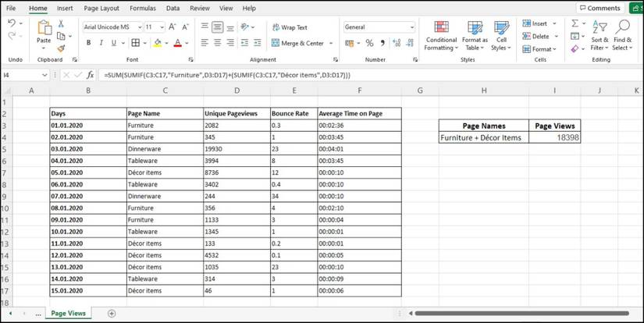Switch to the Formulas ribbon tab
This screenshot has height=323, width=644.
tap(143, 8)
